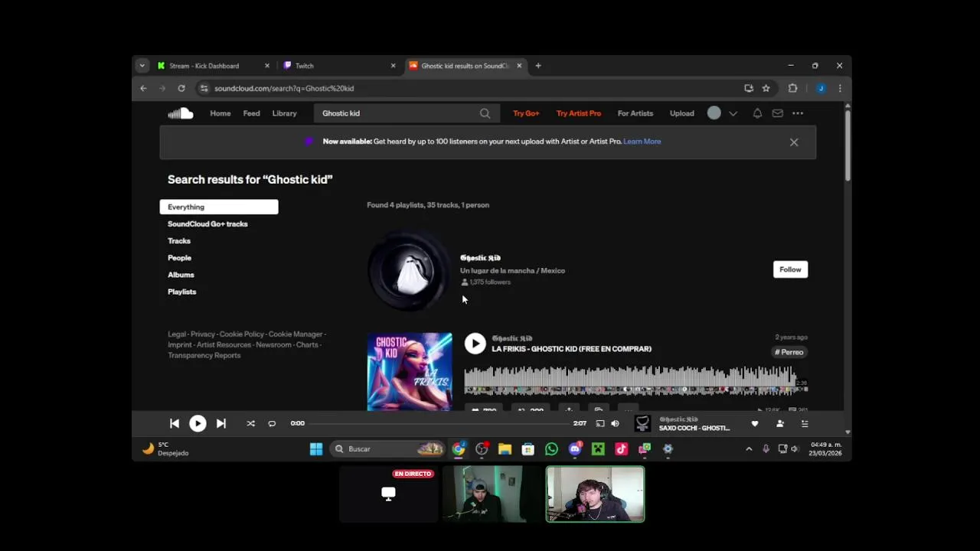
Task: Show hidden system tray icons
Action: pyautogui.click(x=749, y=449)
